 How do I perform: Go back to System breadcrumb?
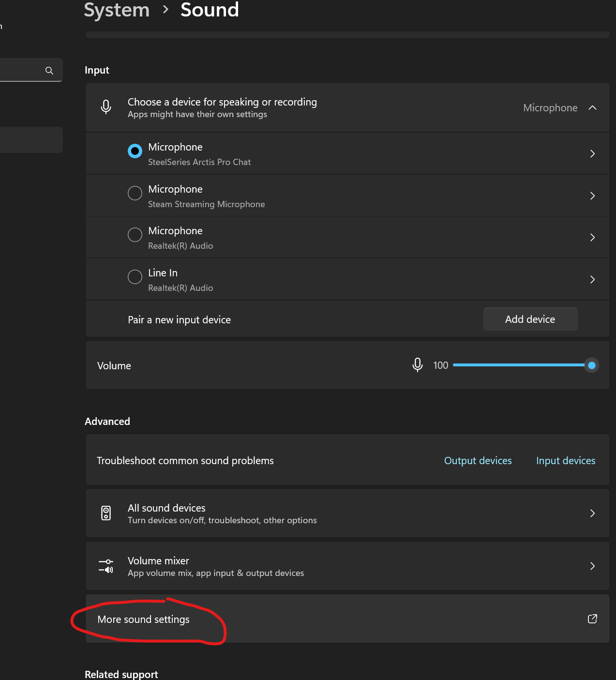coord(117,10)
